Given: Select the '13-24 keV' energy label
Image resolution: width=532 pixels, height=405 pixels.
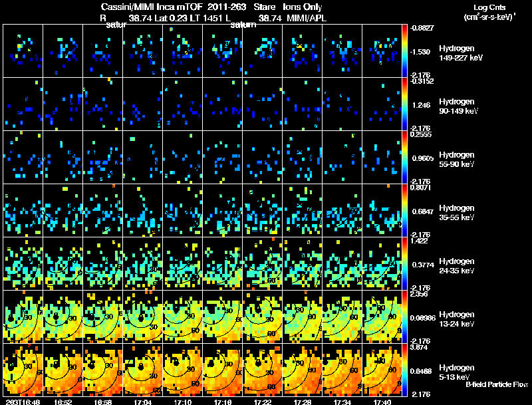Looking at the screenshot, I should [456, 324].
